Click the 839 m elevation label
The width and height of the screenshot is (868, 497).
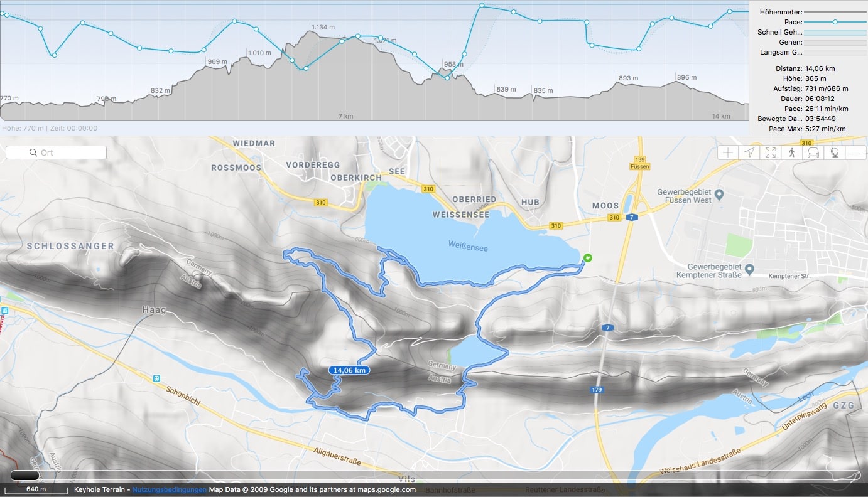tap(506, 89)
